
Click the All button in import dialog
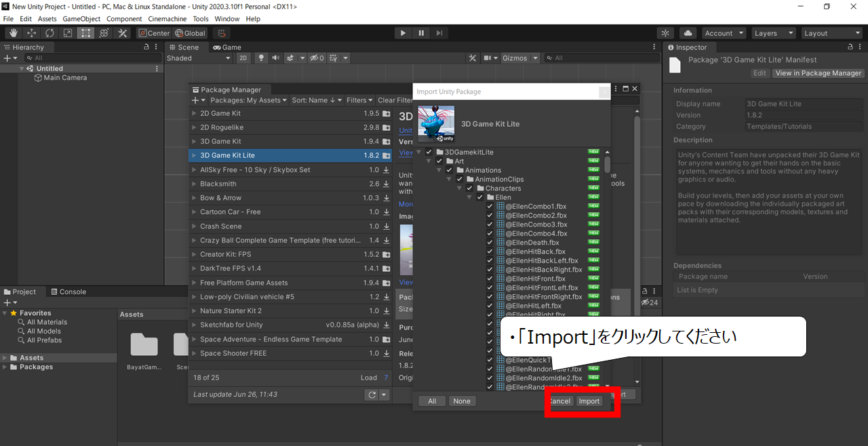[x=432, y=401]
